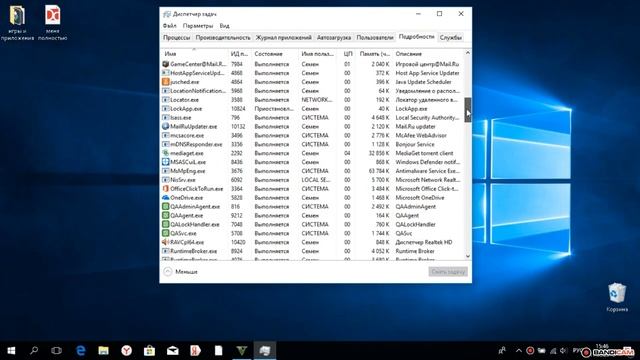Select the Корзина recycle bin icon
Screen dimensions: 640x360
pos(617,297)
